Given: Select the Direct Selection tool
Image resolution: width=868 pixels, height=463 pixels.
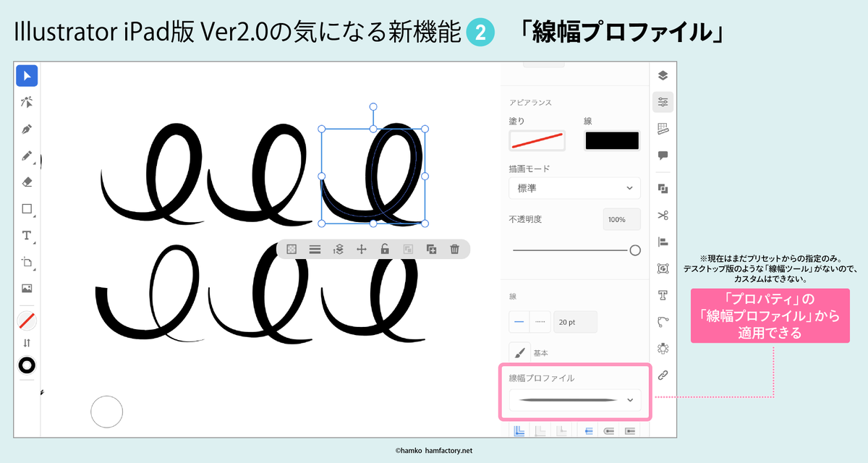Looking at the screenshot, I should click(27, 102).
